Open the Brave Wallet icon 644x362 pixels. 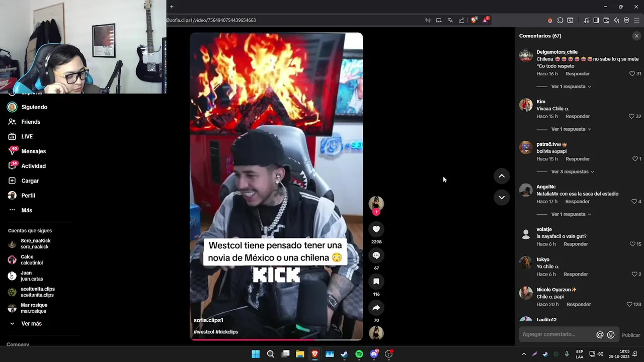(606, 20)
